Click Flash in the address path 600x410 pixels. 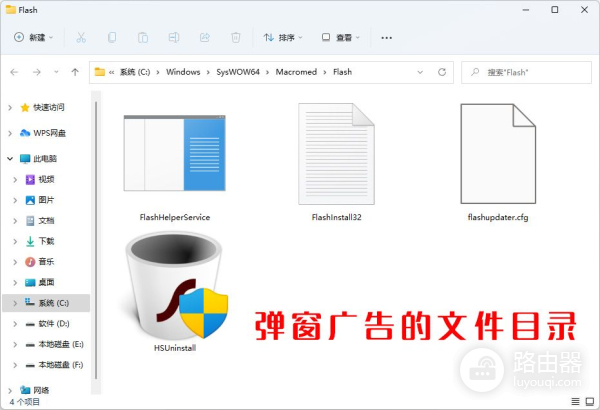tap(342, 72)
